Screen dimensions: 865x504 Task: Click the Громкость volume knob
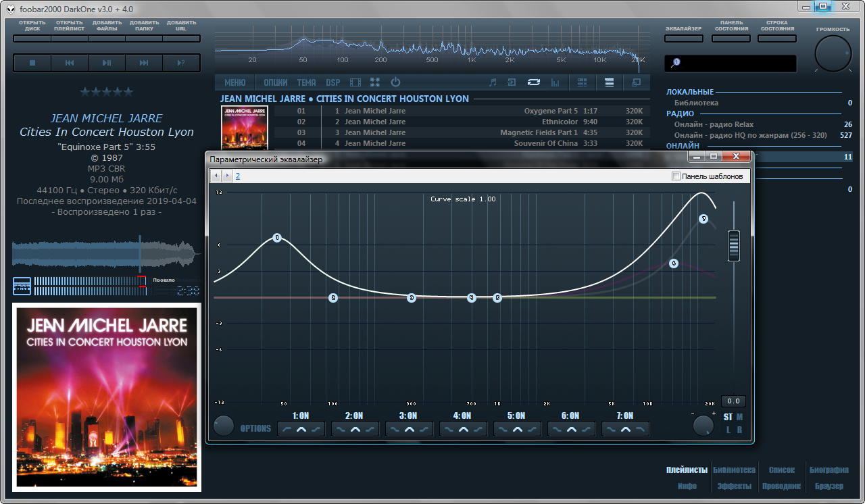pyautogui.click(x=833, y=54)
